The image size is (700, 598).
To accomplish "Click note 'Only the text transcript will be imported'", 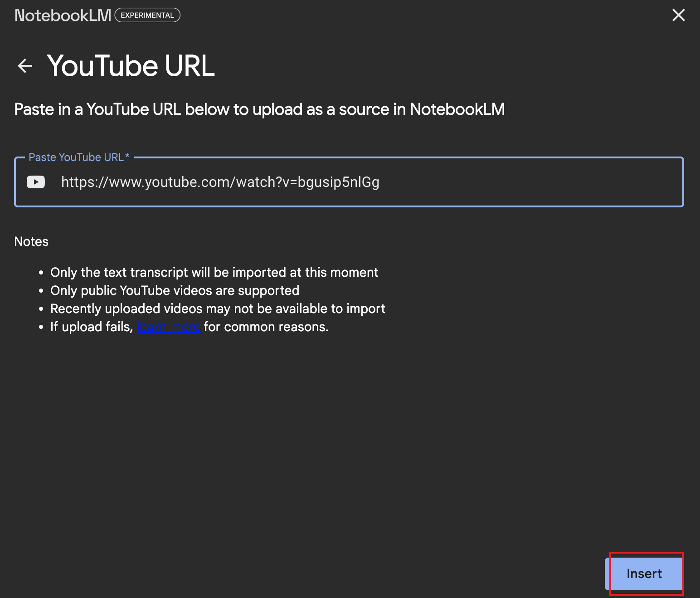I will 214,272.
